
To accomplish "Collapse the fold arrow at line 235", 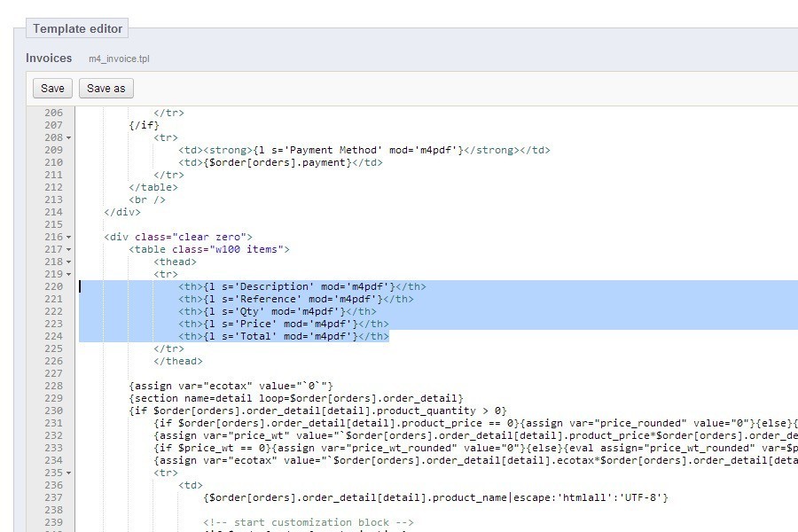I will coord(68,473).
